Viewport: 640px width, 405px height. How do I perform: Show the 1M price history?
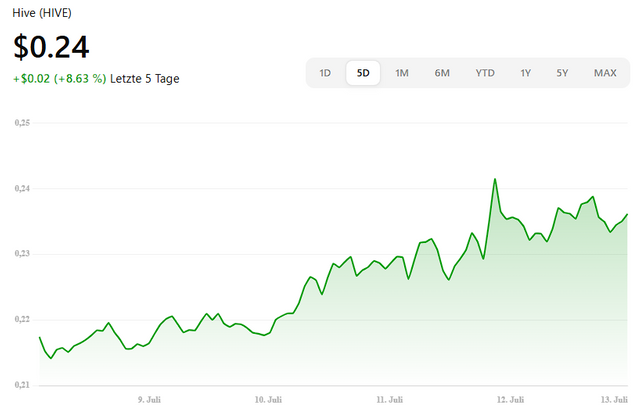(402, 73)
